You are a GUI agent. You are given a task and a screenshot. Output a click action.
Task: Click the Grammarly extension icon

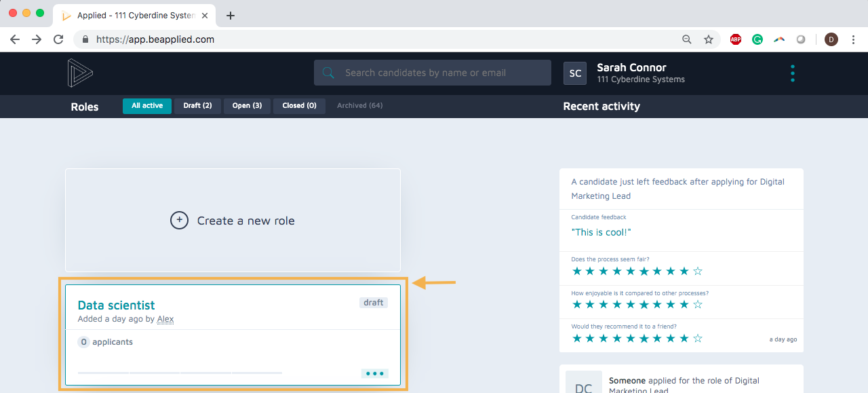pos(757,39)
